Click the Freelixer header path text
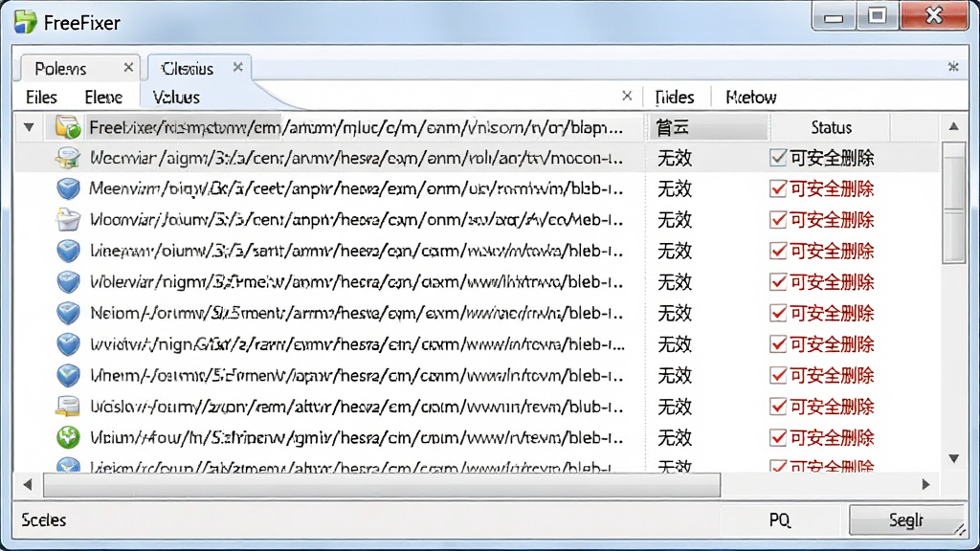Screen dimensions: 980x551 [356, 127]
